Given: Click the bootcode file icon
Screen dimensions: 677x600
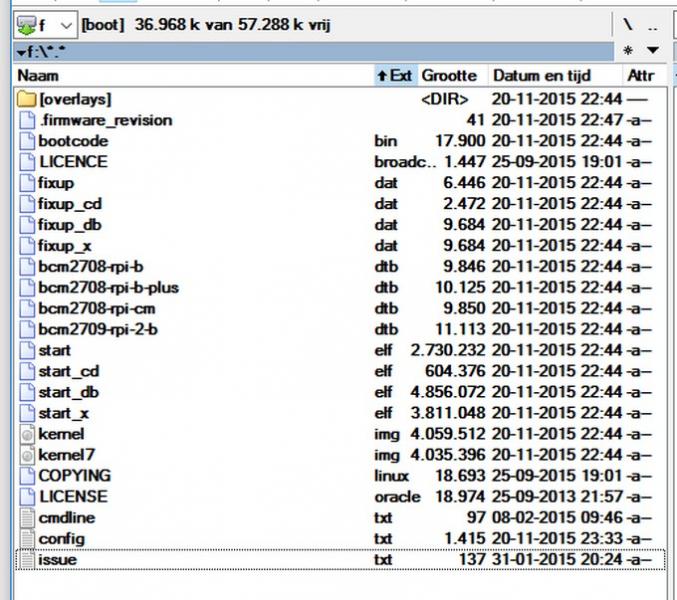Looking at the screenshot, I should click(27, 141).
